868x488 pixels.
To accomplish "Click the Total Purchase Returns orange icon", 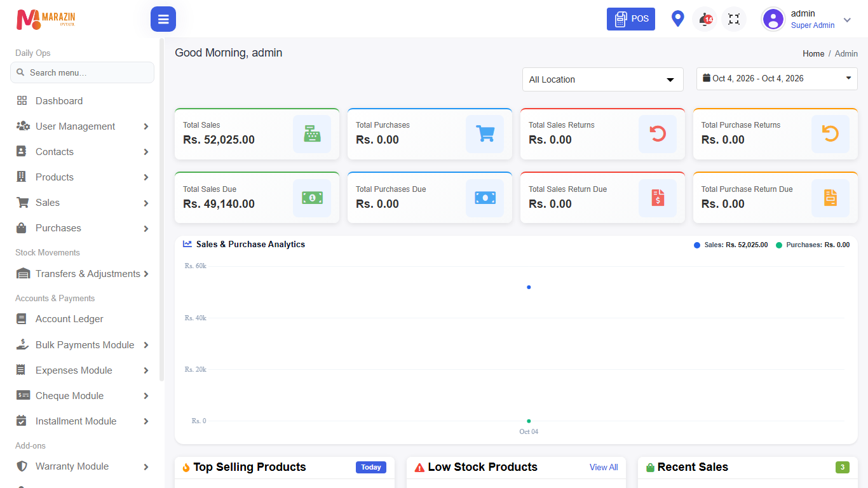I will click(x=831, y=134).
